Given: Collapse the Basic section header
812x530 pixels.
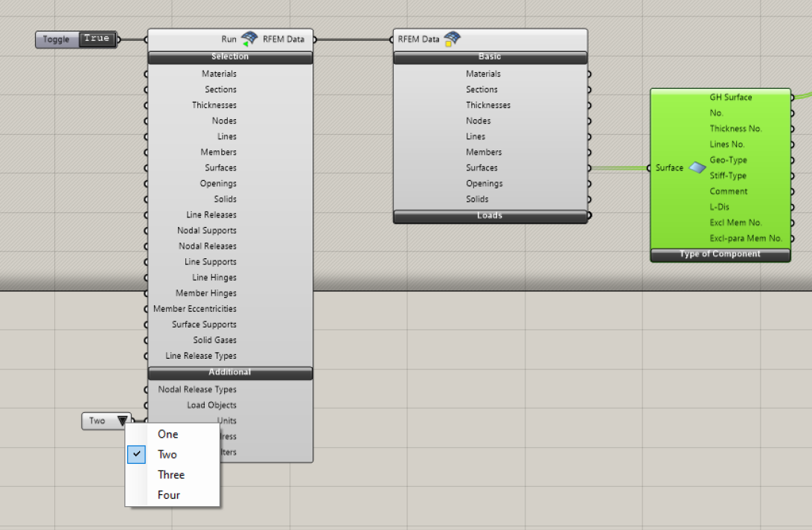Looking at the screenshot, I should [x=490, y=57].
